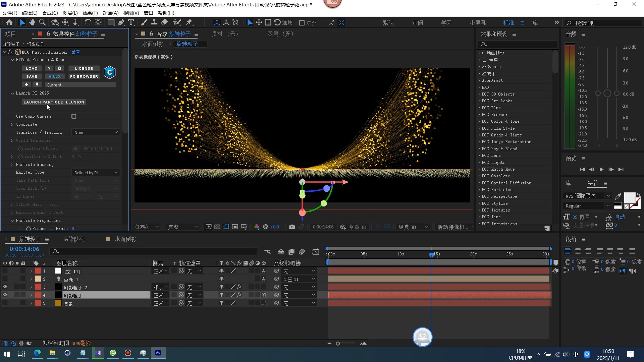Screen dimensions: 644x362
Task: Click the 重置 reset link
Action: point(76,52)
